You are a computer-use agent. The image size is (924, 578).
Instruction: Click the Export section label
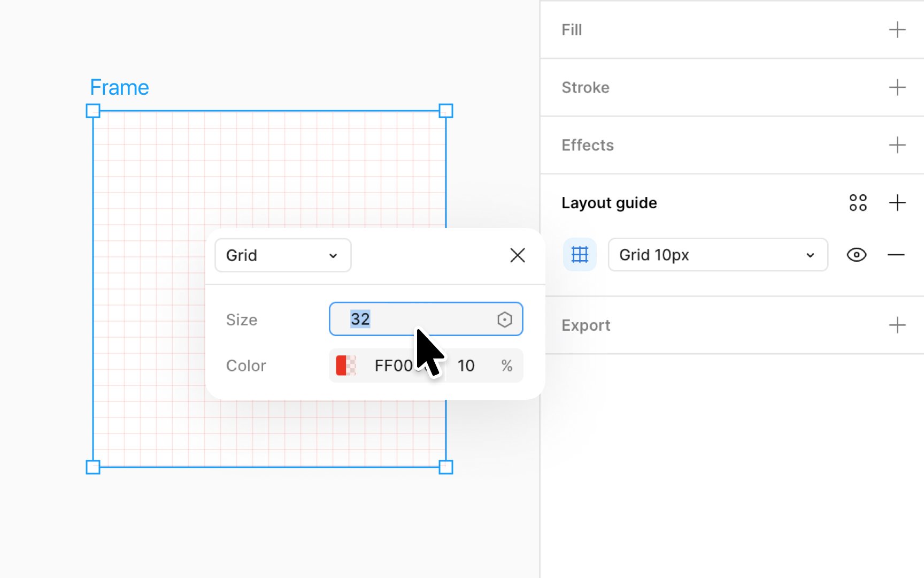(x=586, y=325)
